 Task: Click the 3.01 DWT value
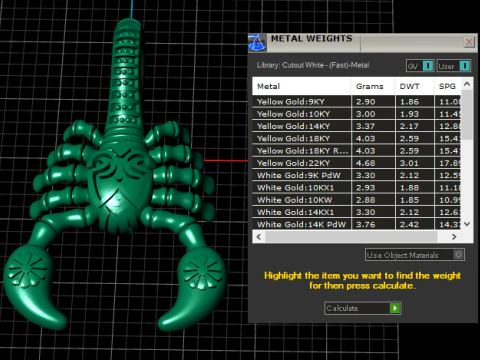coord(409,163)
